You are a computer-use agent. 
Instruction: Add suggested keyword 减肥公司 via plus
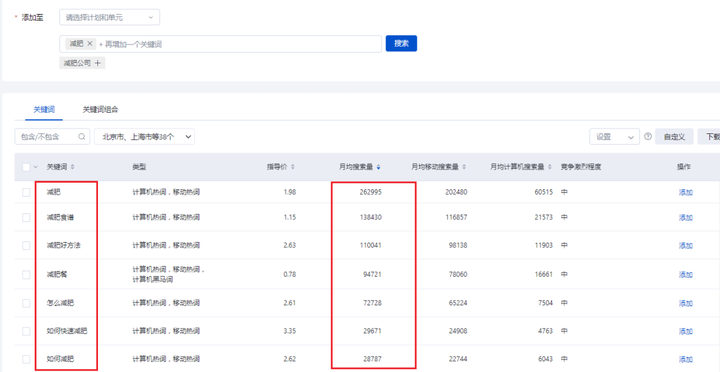click(x=97, y=63)
